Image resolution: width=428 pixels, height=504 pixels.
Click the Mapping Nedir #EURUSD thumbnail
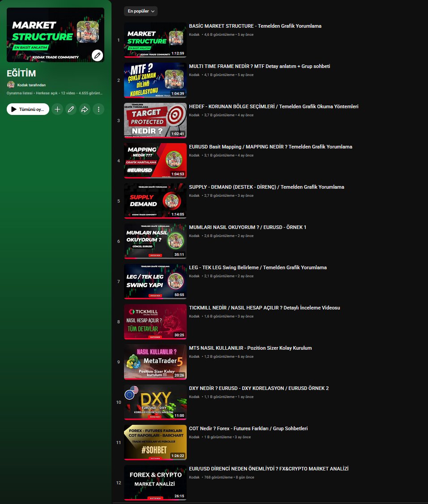[155, 161]
